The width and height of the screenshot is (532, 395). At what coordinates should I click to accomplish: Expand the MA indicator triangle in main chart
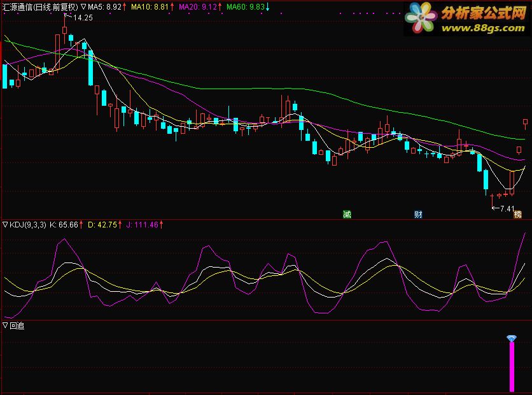point(83,7)
